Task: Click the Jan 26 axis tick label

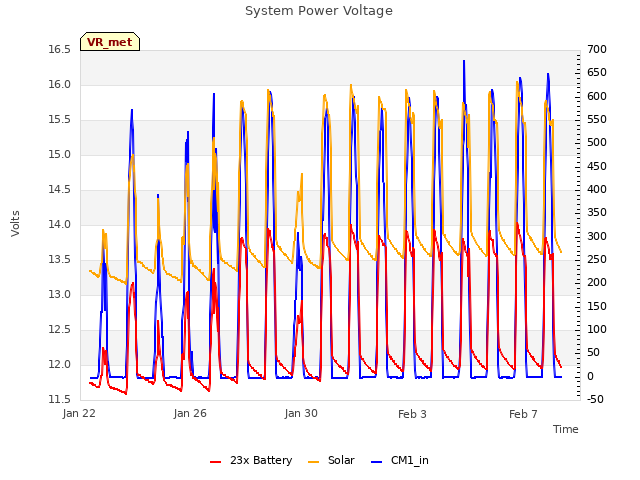Action: coord(190,413)
